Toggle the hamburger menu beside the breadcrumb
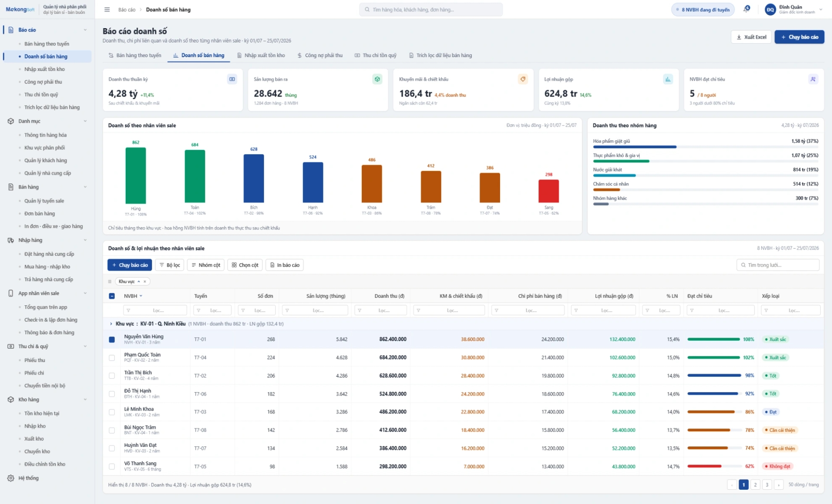Image resolution: width=832 pixels, height=504 pixels. (x=107, y=10)
